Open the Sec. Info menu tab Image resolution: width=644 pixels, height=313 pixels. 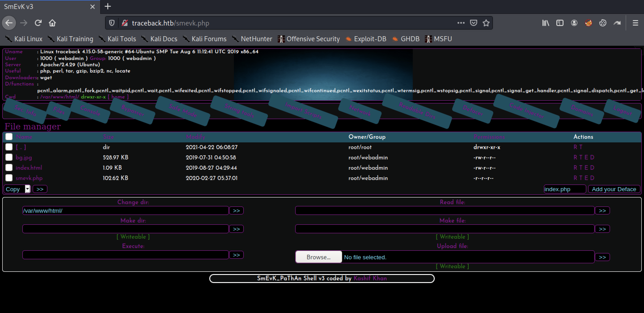(25, 111)
